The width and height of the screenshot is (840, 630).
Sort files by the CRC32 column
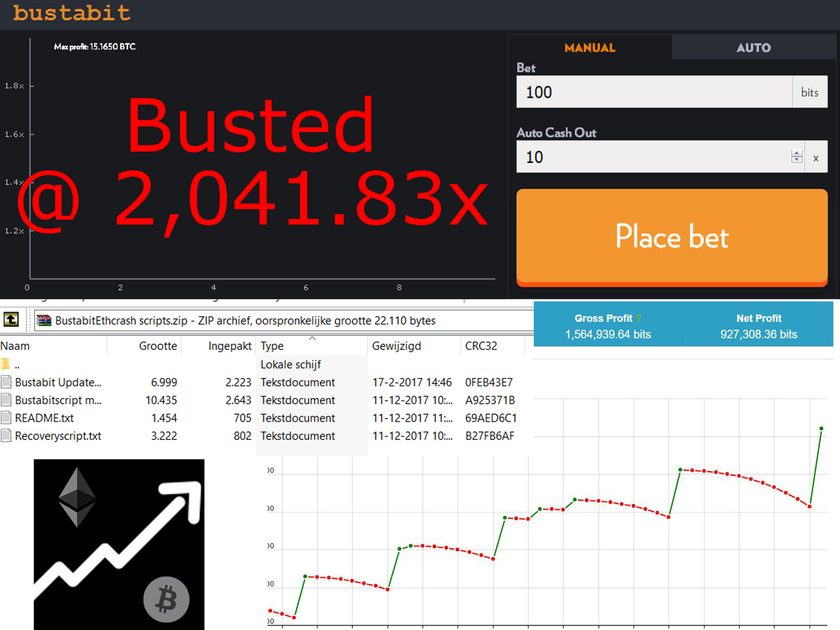492,346
